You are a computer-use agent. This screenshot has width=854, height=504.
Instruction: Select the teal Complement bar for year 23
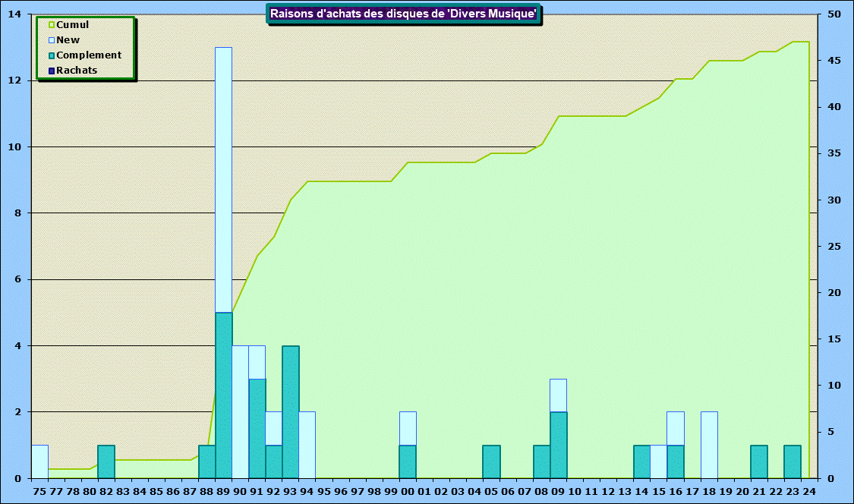pos(793,461)
